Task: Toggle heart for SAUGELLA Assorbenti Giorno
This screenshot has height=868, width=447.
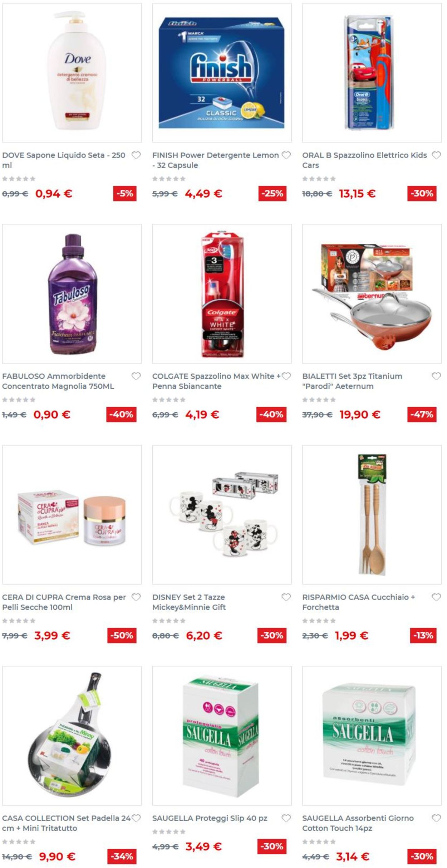Action: (436, 818)
